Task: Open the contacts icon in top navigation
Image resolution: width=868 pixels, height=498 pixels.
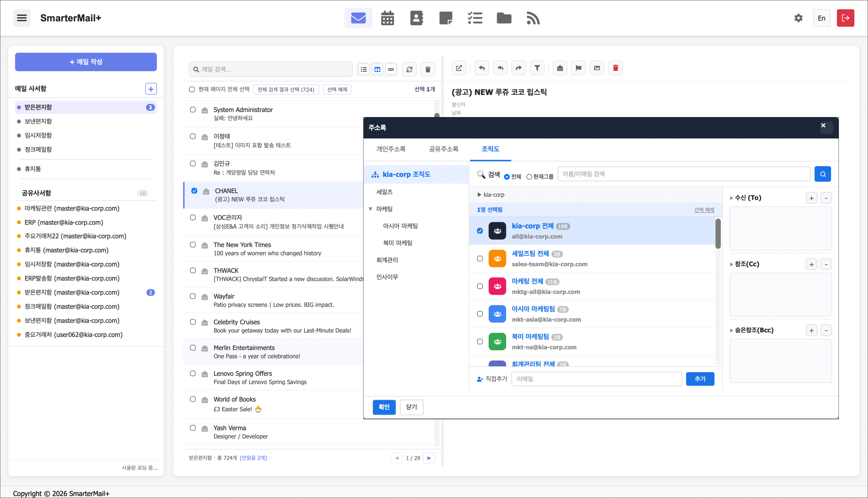Action: pos(416,18)
